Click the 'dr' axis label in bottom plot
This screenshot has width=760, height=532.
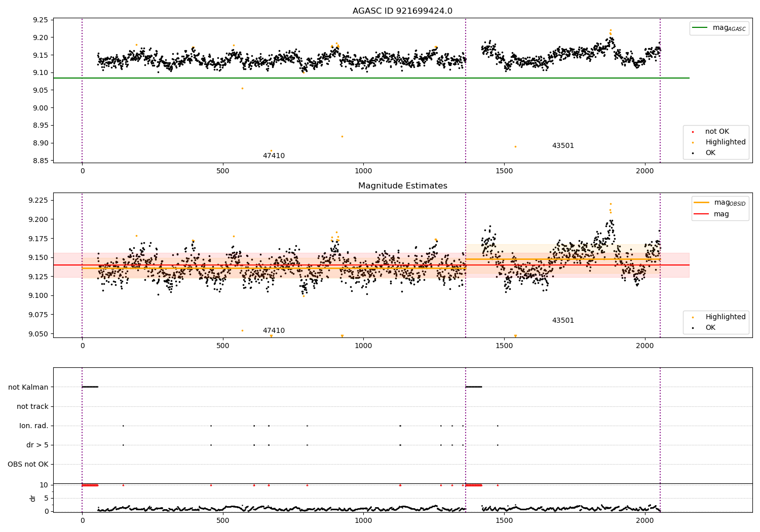tap(33, 498)
